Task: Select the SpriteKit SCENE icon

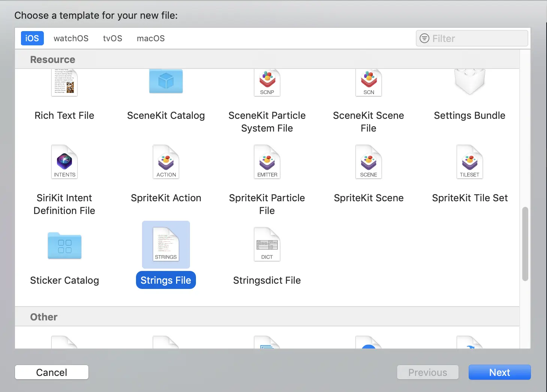Action: [369, 162]
